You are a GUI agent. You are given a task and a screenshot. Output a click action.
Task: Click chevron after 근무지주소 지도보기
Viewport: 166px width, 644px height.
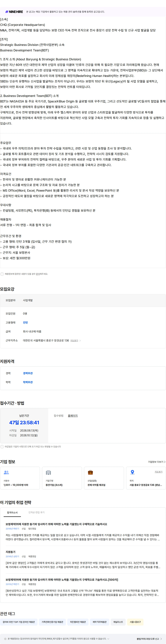tap(80, 340)
